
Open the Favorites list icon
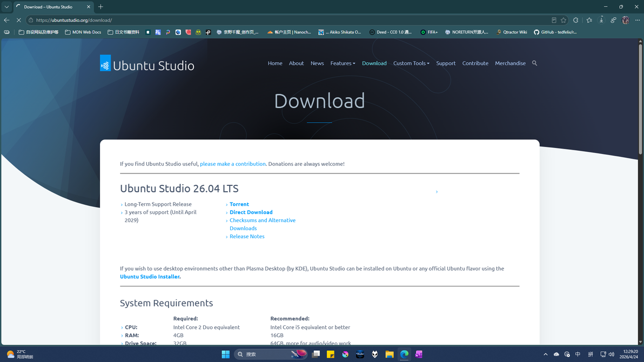[589, 20]
